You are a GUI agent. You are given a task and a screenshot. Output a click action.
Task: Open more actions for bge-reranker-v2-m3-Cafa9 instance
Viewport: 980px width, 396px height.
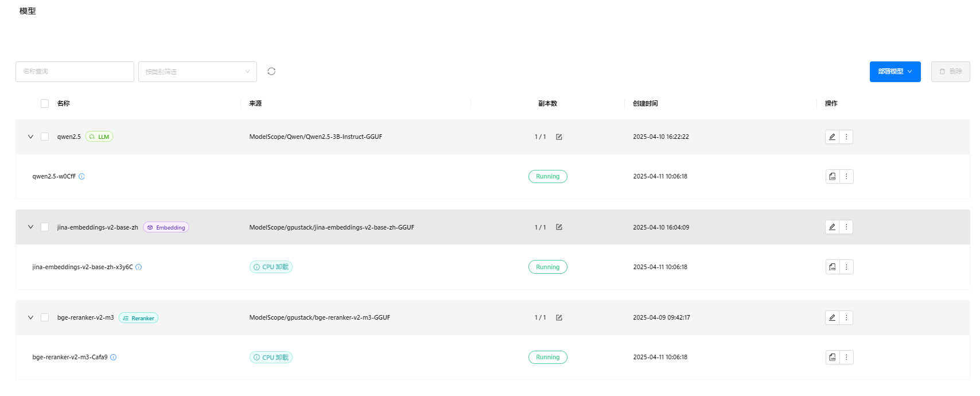[x=846, y=357]
